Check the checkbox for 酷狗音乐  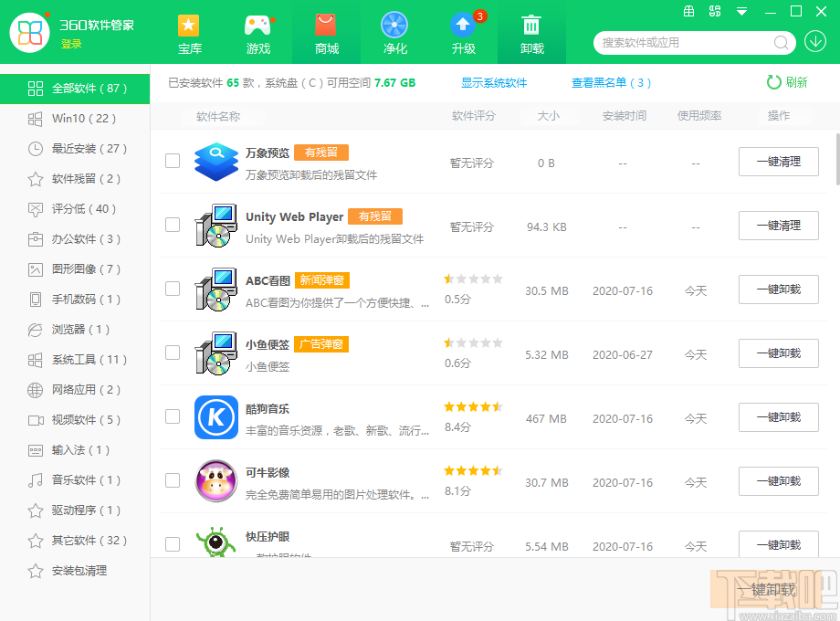pyautogui.click(x=173, y=417)
